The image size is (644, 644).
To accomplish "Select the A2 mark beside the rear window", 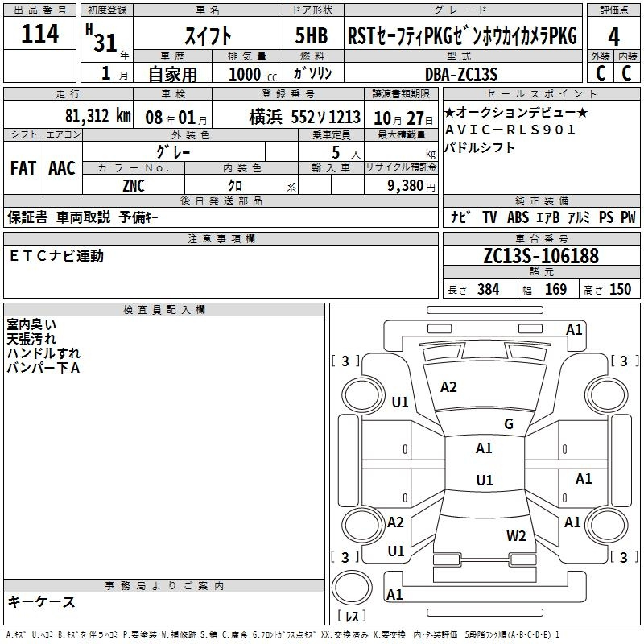I will coord(395,522).
